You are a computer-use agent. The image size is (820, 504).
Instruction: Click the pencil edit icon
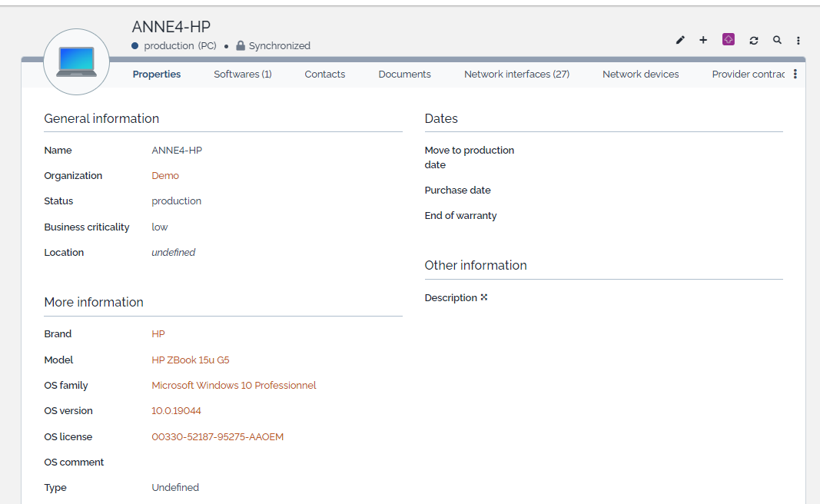pyautogui.click(x=680, y=40)
